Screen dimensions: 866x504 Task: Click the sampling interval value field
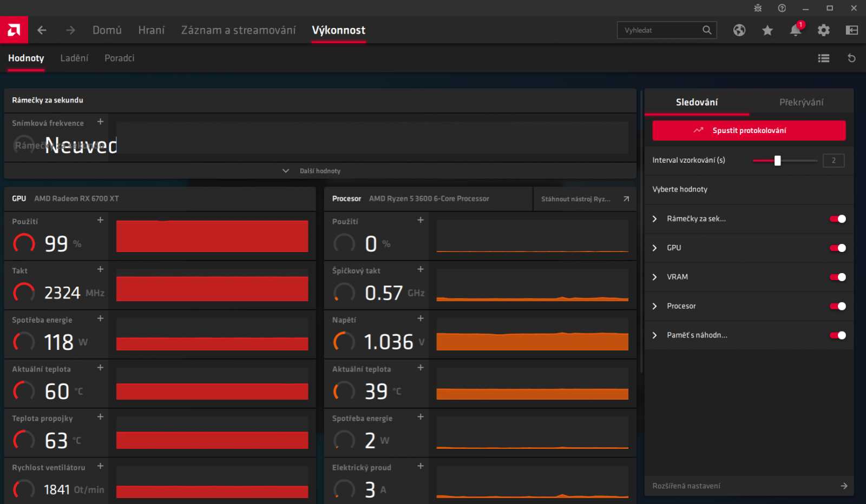834,161
